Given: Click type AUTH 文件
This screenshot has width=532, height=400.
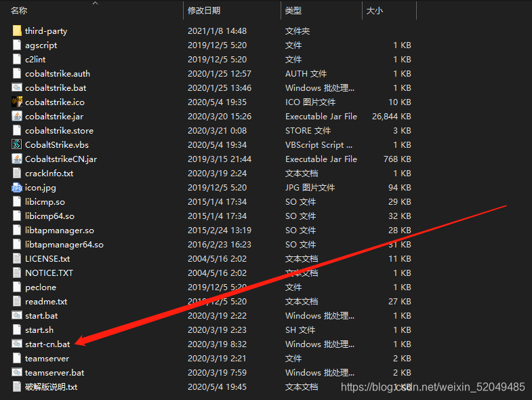Looking at the screenshot, I should (x=306, y=74).
